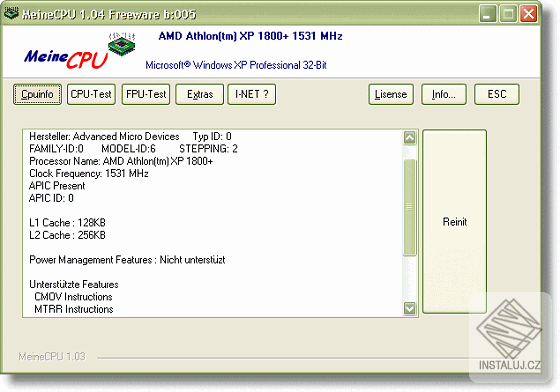Show the Lisense information
This screenshot has height=392, width=560.
point(391,94)
